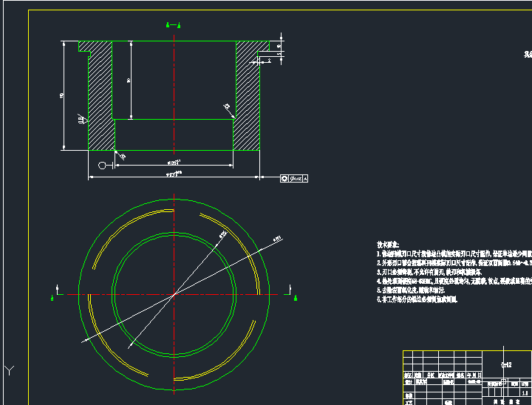Screen dimensions: 532x405
Task: Select the 年月日 header cell in title block
Action: tap(474, 375)
